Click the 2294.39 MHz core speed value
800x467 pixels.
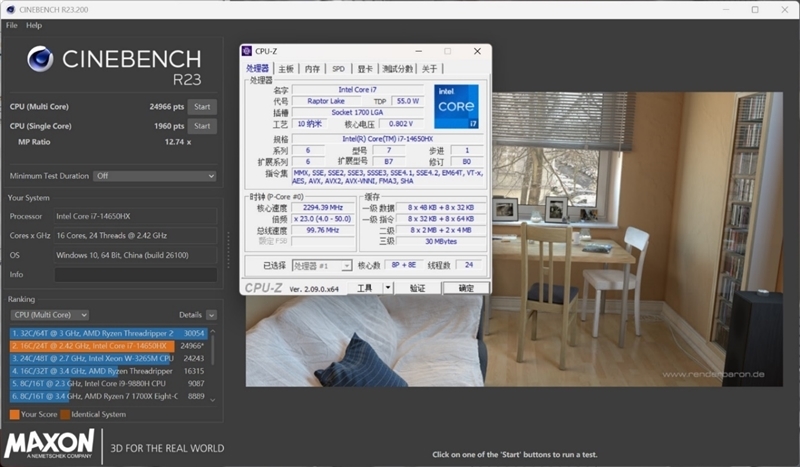tap(323, 208)
